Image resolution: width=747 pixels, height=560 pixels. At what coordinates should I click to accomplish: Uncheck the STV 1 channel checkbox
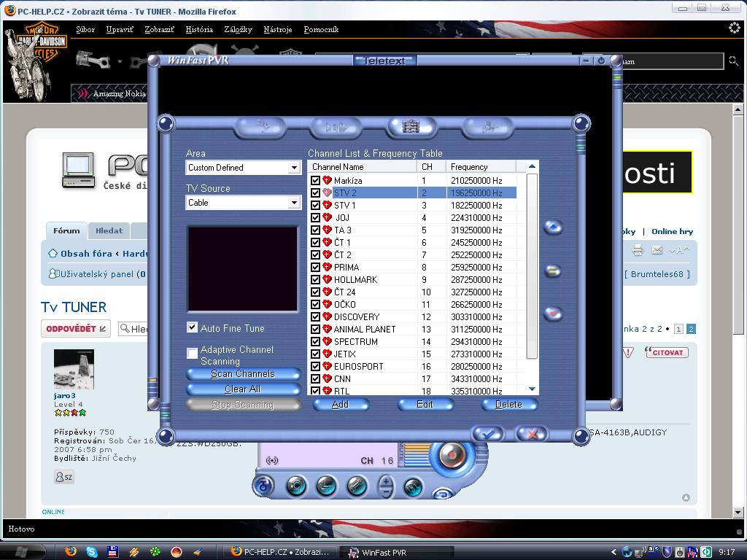315,205
